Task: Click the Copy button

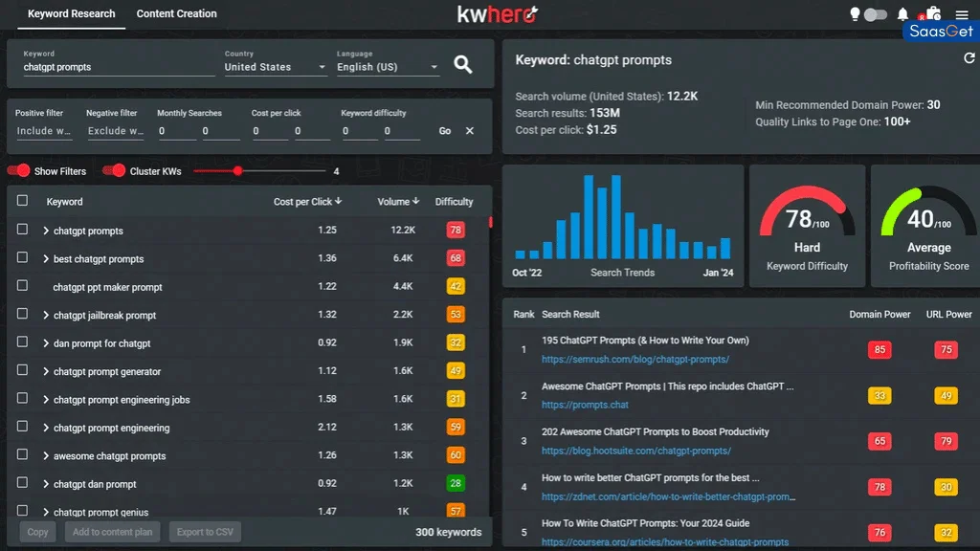Action: 37,532
